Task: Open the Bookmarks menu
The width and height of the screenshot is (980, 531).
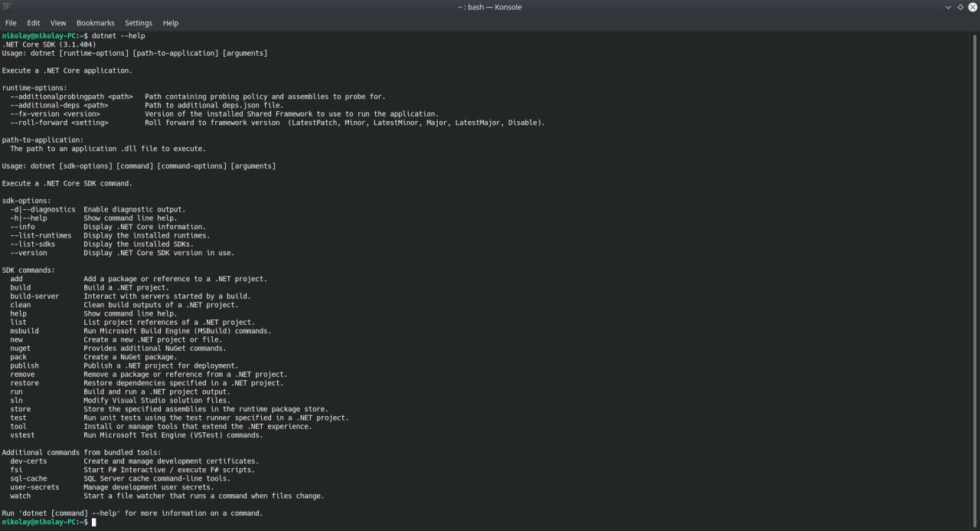Action: (95, 23)
